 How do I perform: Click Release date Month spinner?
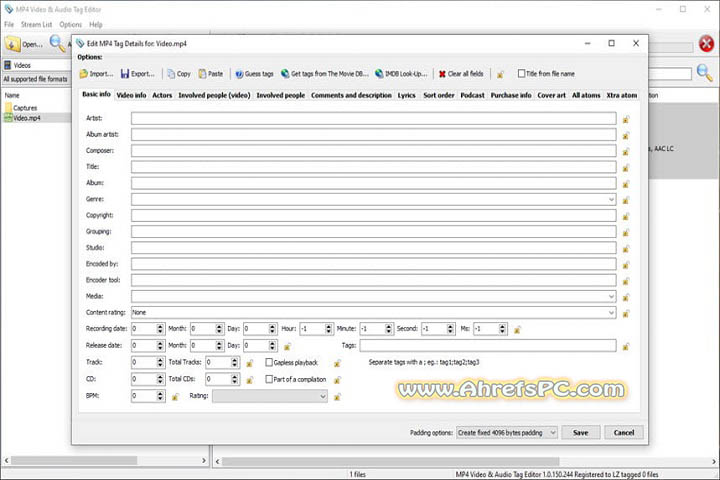[219, 345]
